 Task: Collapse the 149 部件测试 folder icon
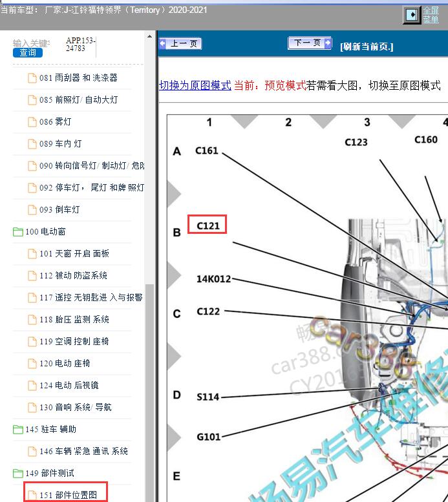(18, 473)
